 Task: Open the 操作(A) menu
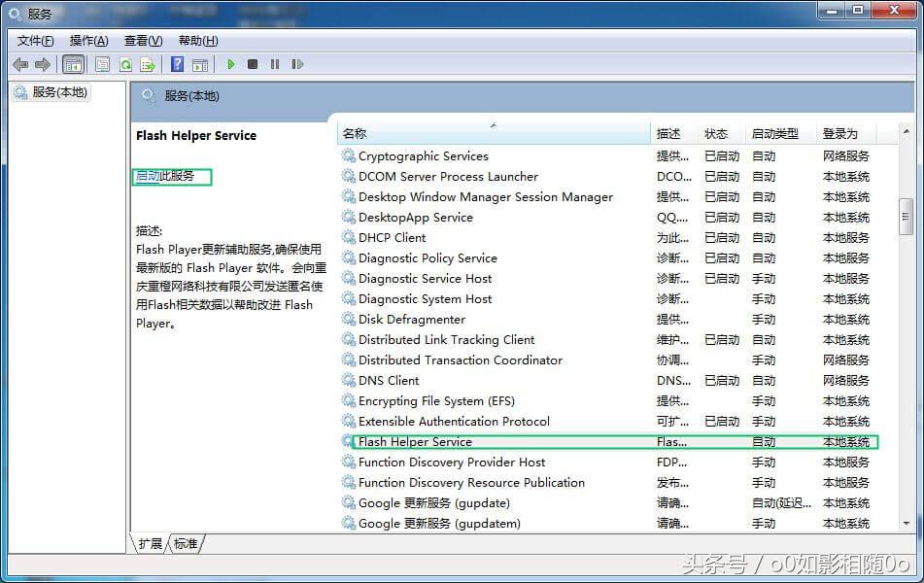point(88,41)
